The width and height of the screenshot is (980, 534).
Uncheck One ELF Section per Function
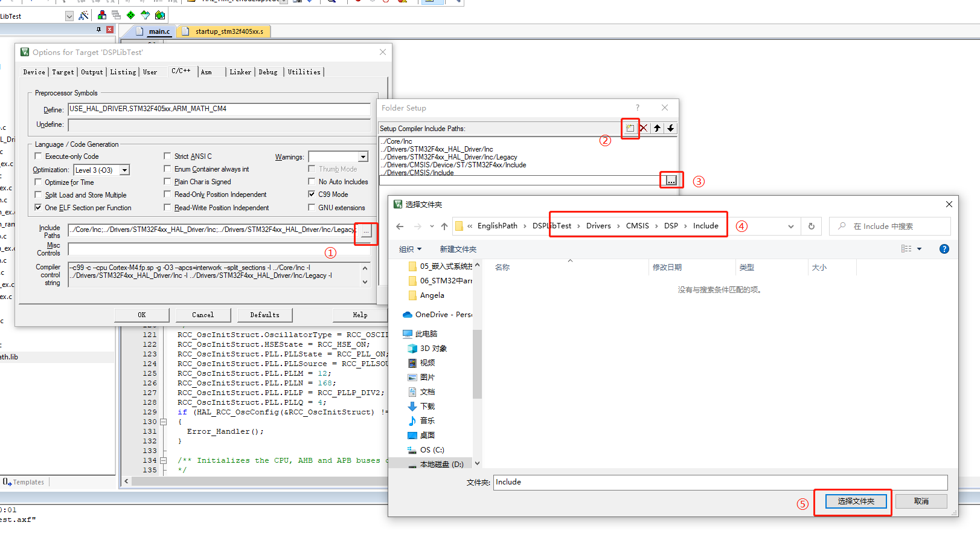point(39,207)
